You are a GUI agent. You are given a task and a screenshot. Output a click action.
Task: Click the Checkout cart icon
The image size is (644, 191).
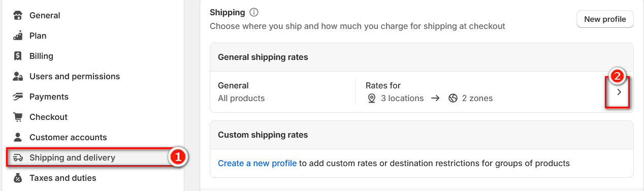pyautogui.click(x=18, y=117)
